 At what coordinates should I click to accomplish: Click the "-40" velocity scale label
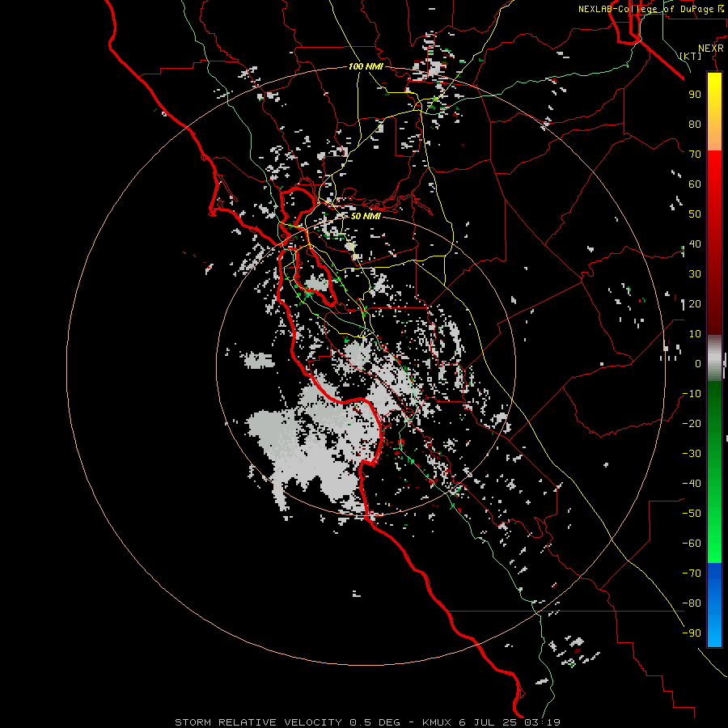(x=692, y=484)
